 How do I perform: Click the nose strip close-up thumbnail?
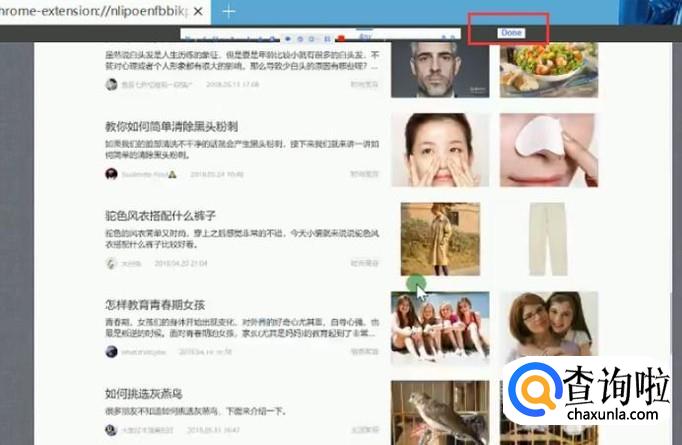point(549,150)
